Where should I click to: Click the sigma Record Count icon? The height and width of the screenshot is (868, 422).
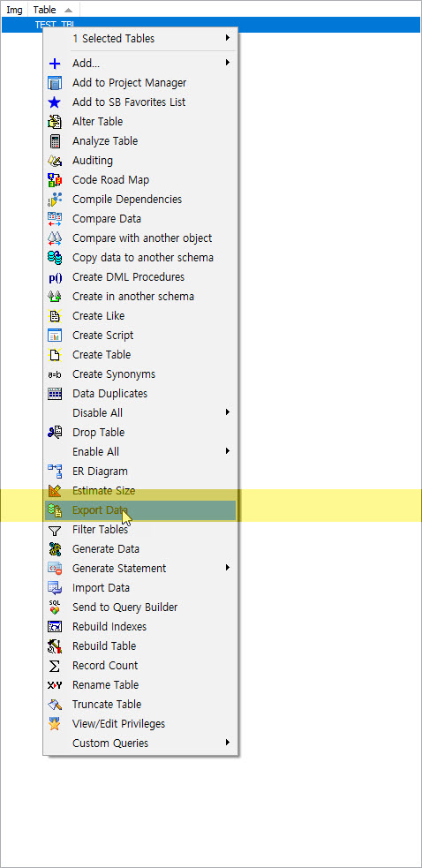(x=54, y=666)
